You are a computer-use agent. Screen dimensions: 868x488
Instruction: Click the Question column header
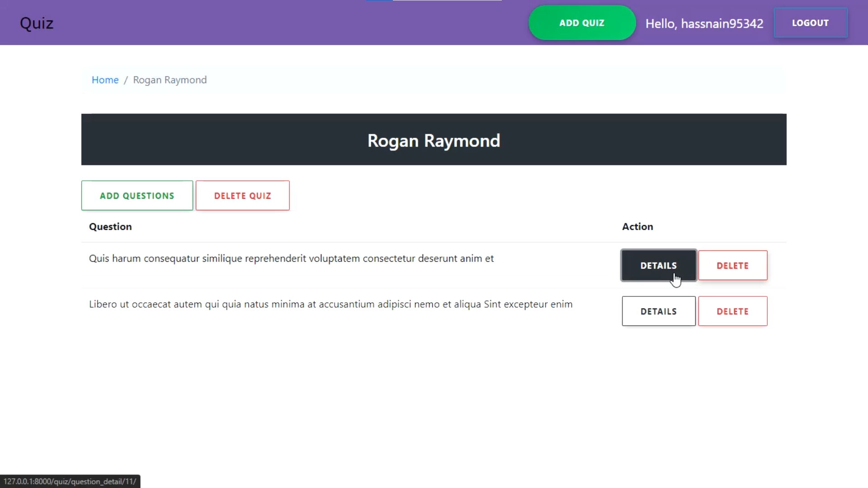click(x=110, y=227)
